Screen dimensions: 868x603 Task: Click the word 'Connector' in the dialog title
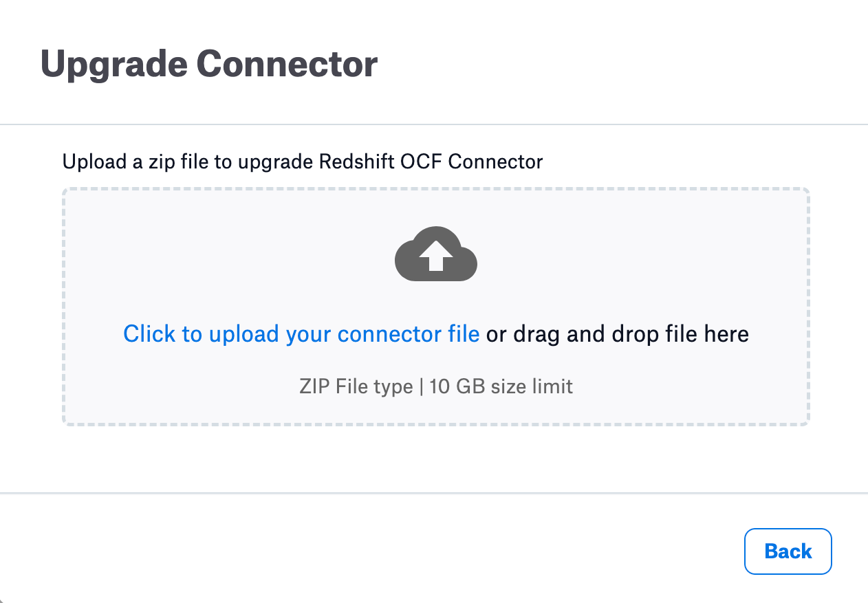[x=287, y=64]
